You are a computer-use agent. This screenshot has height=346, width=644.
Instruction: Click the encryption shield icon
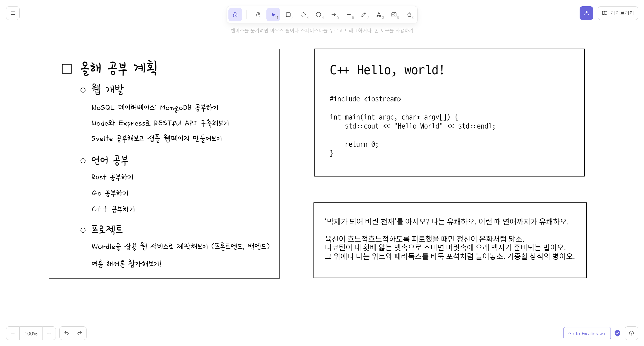[618, 333]
